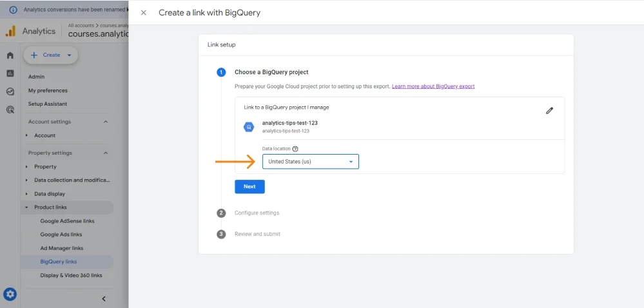Click step 2 Configure settings
This screenshot has width=644, height=308.
pyautogui.click(x=257, y=213)
